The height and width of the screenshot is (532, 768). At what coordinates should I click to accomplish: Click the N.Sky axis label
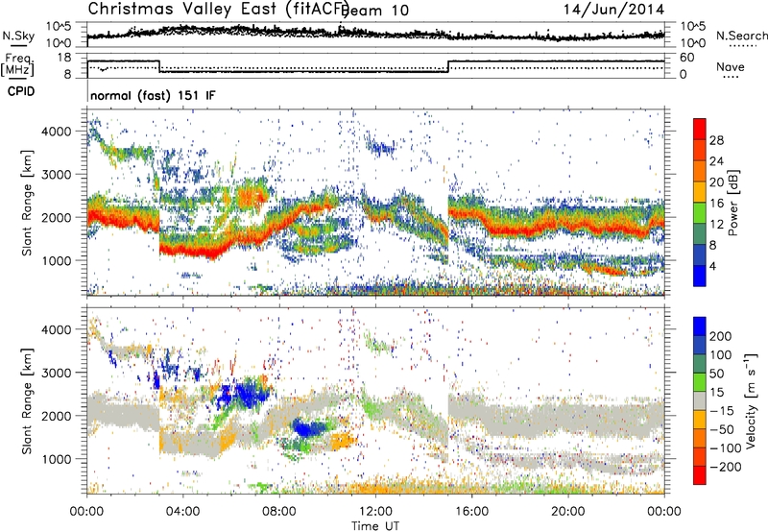tap(18, 36)
